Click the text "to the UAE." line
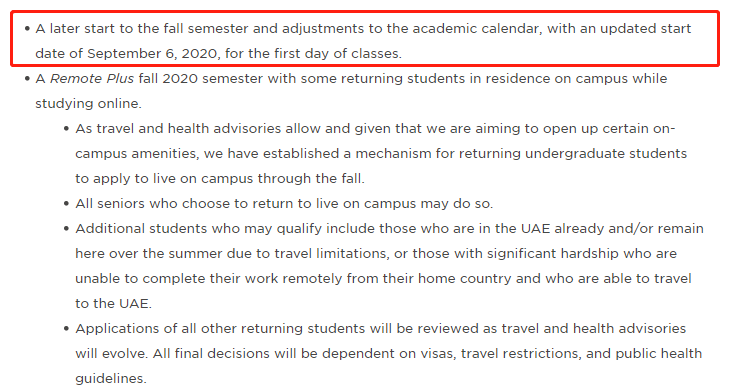 [114, 303]
